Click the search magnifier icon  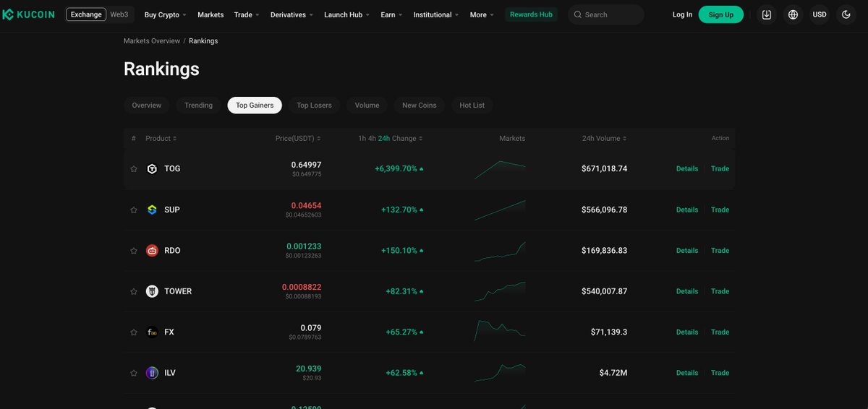point(578,14)
